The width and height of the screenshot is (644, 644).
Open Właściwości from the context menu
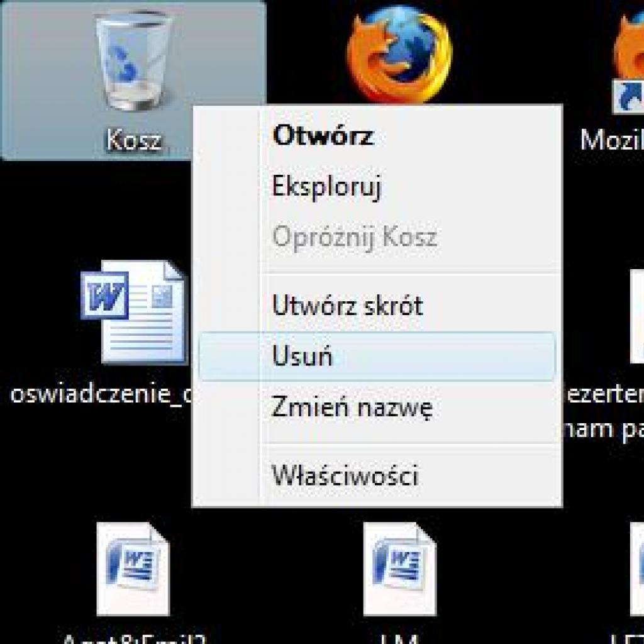377,475
